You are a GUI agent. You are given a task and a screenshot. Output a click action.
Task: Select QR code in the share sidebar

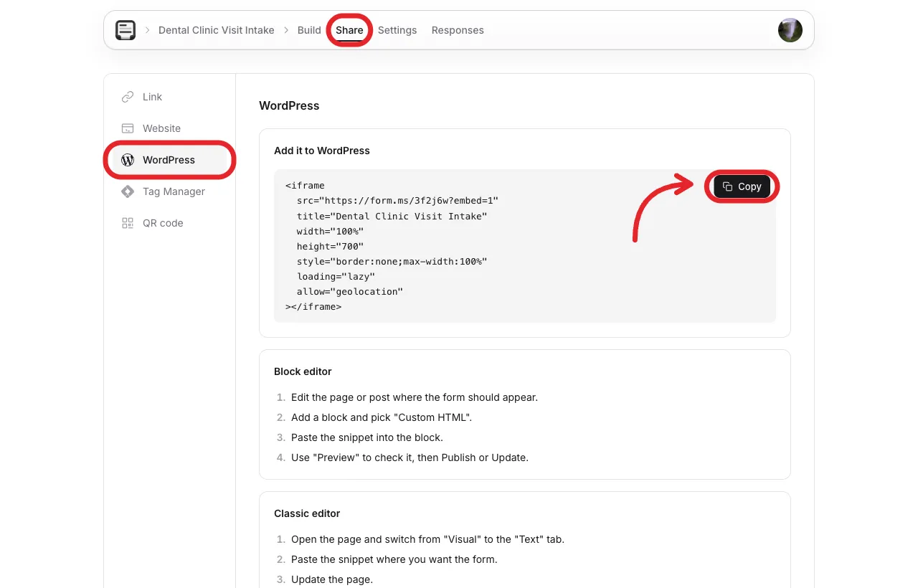[169, 223]
